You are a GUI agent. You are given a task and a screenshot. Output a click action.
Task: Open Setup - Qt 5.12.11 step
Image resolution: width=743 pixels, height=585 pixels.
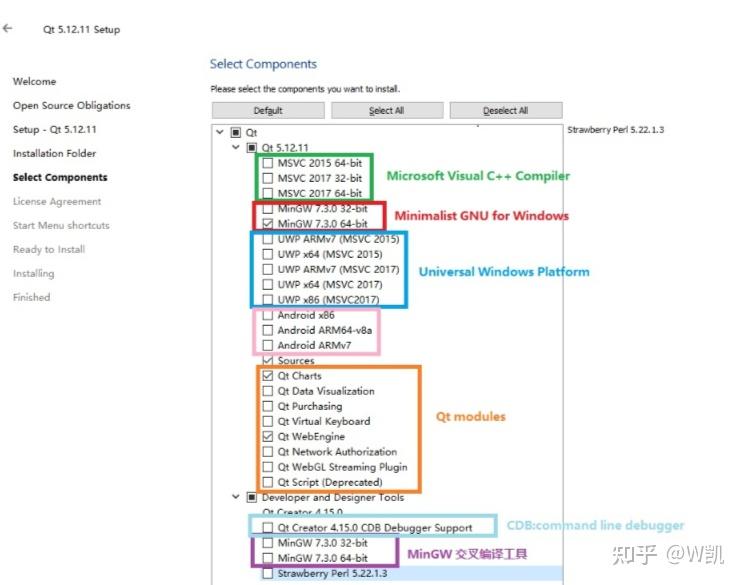coord(55,129)
